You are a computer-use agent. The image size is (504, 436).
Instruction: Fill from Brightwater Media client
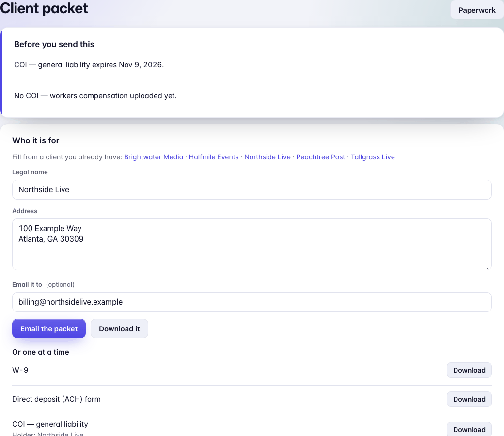153,157
